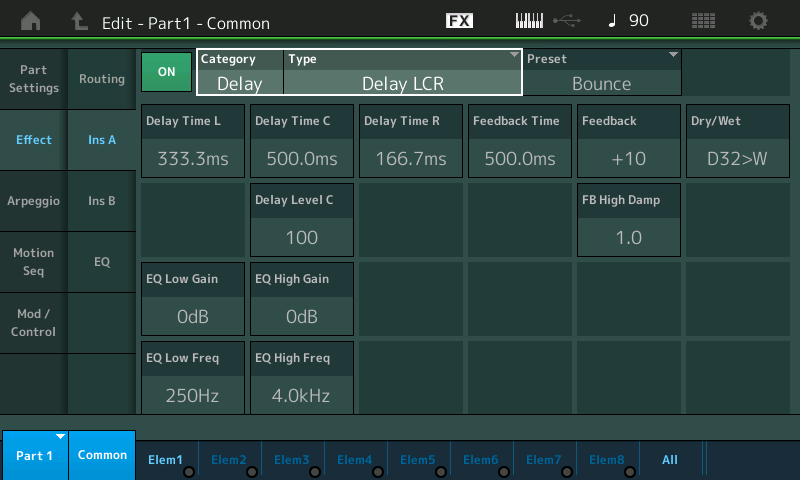Tap the FX indicator icon
The image size is (800, 480).
459,21
